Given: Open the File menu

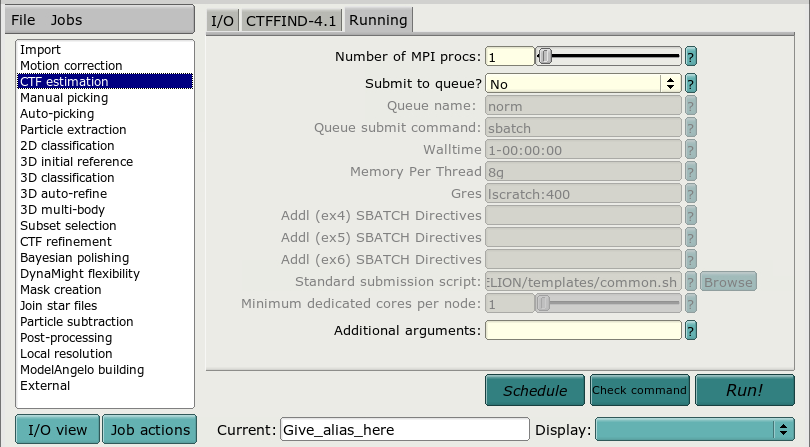Looking at the screenshot, I should (x=23, y=20).
